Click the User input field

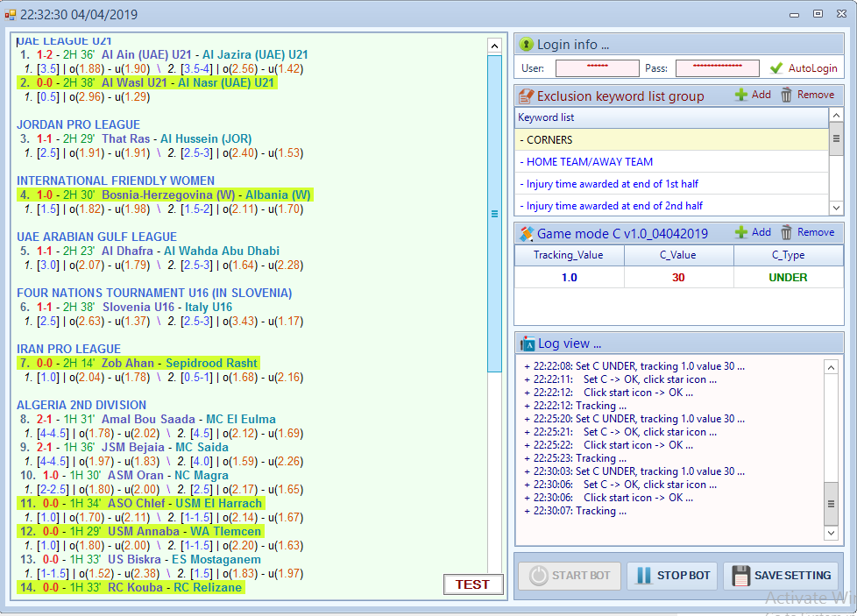point(597,68)
